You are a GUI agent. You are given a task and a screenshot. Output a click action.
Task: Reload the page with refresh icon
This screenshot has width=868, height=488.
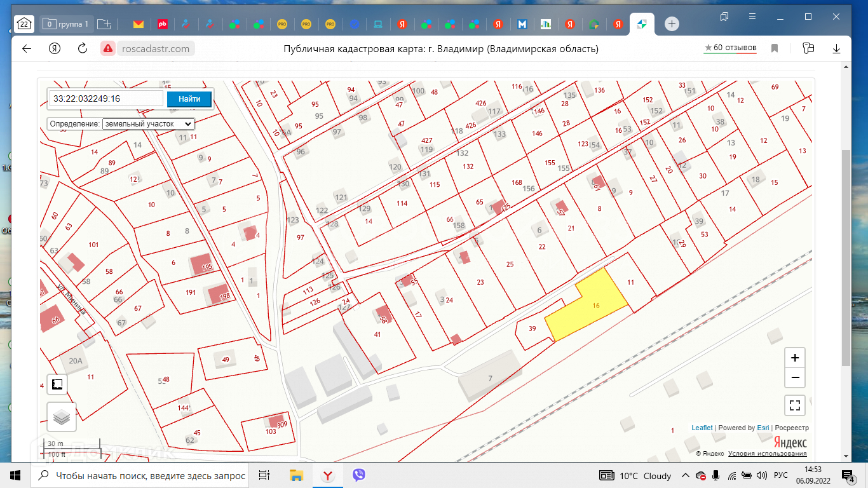pos(82,48)
